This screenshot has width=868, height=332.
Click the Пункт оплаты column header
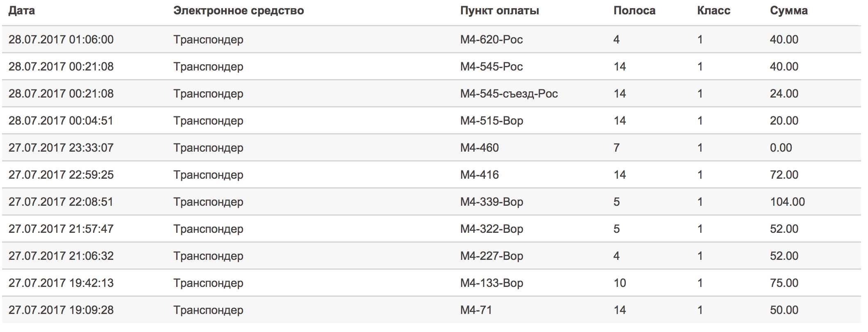click(500, 11)
